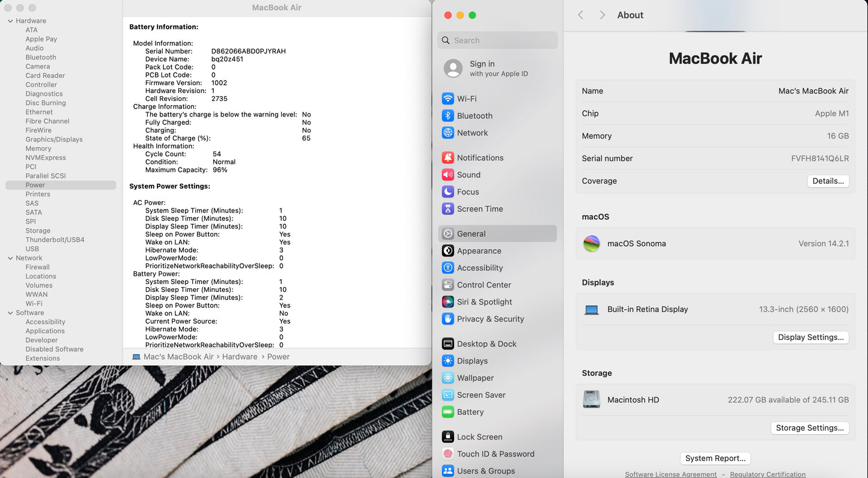Image resolution: width=868 pixels, height=478 pixels.
Task: Click the System Report button
Action: tap(715, 458)
